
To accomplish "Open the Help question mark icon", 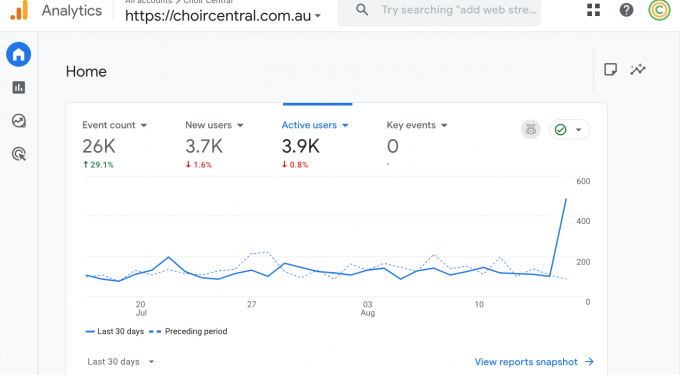I will (x=626, y=10).
